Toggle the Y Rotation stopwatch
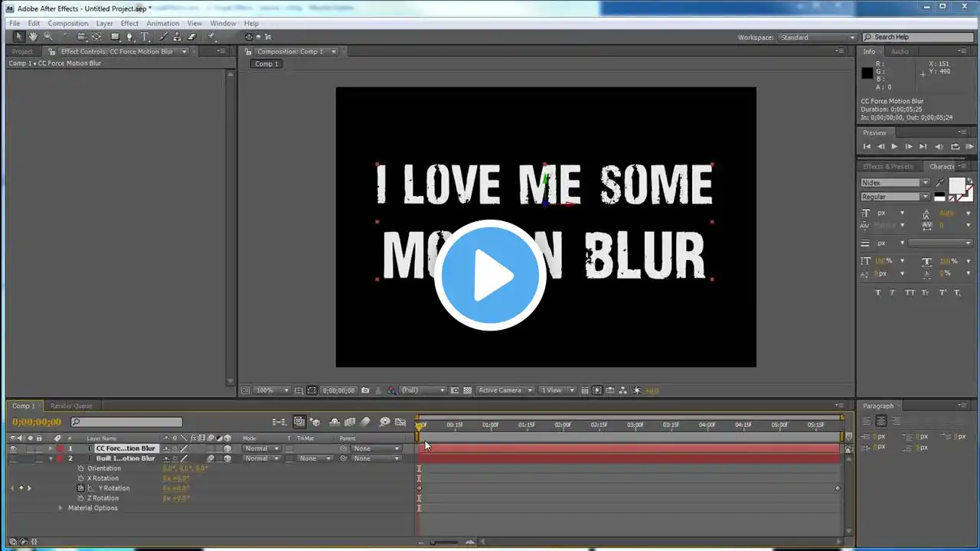This screenshot has height=551, width=980. 80,488
